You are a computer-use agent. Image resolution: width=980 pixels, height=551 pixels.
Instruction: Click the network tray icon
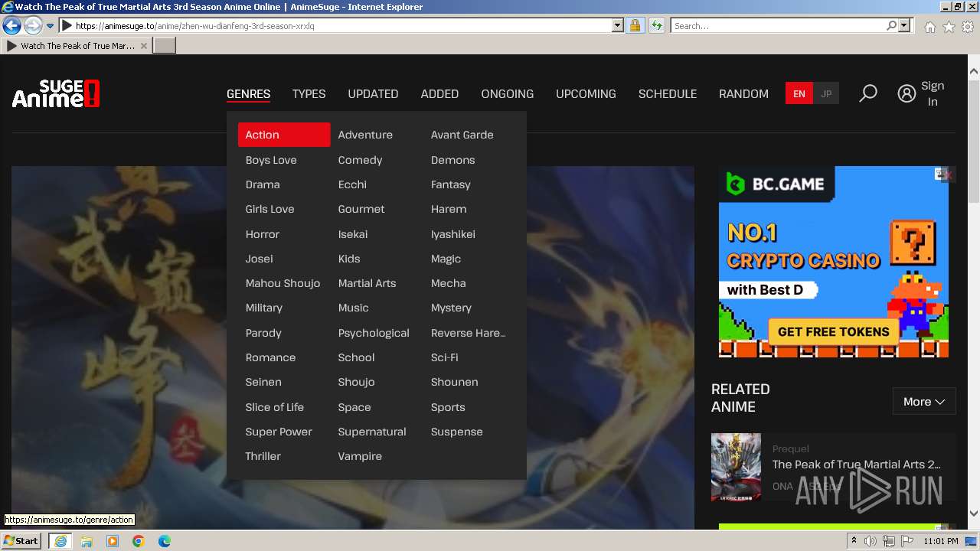point(889,541)
